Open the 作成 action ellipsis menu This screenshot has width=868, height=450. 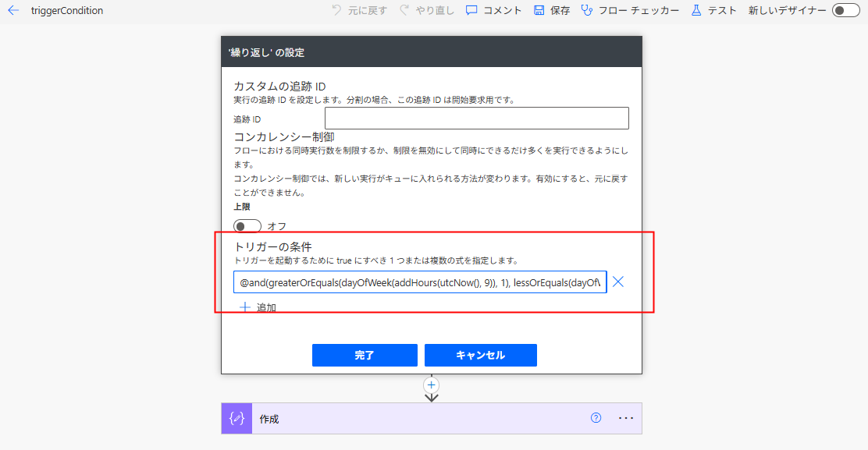(626, 418)
